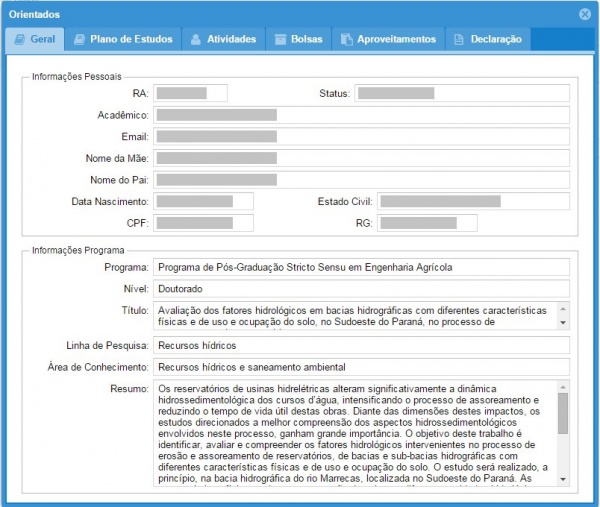
Task: Select the Email field
Action: coord(361,137)
